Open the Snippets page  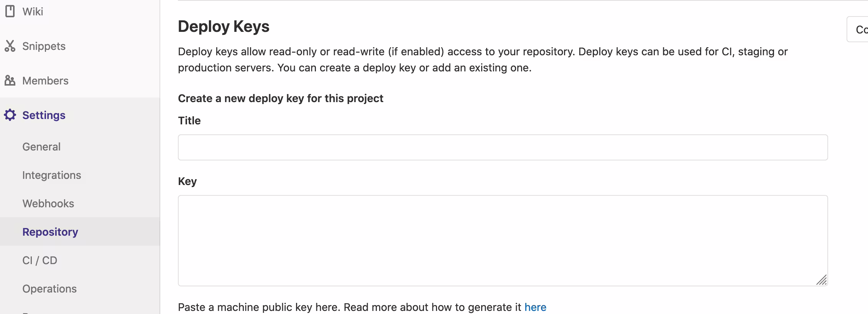44,46
